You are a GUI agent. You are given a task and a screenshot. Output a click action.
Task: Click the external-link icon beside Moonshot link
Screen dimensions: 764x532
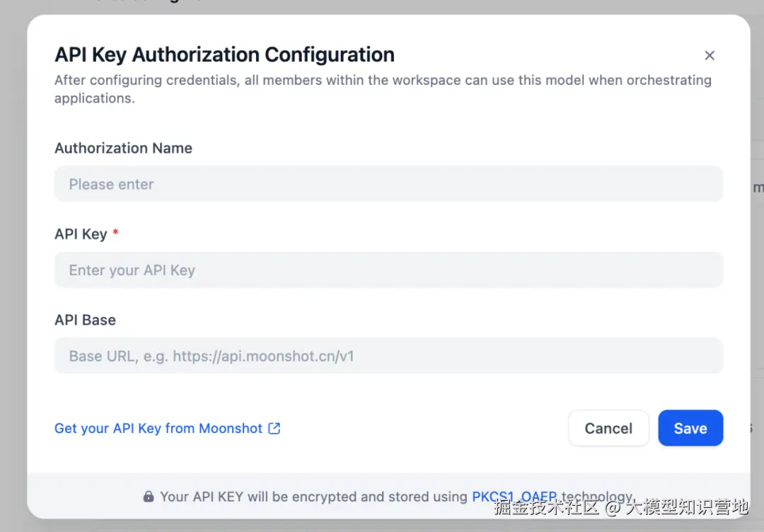tap(274, 428)
